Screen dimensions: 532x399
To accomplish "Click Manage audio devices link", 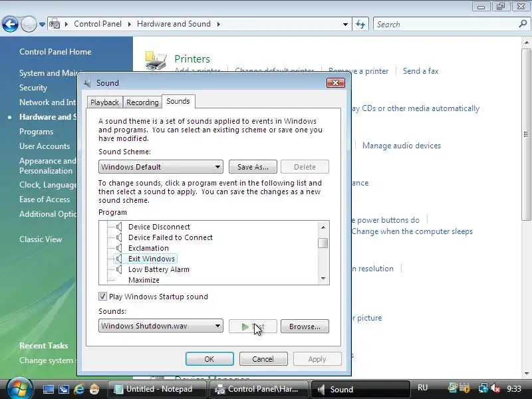I will click(x=402, y=146).
